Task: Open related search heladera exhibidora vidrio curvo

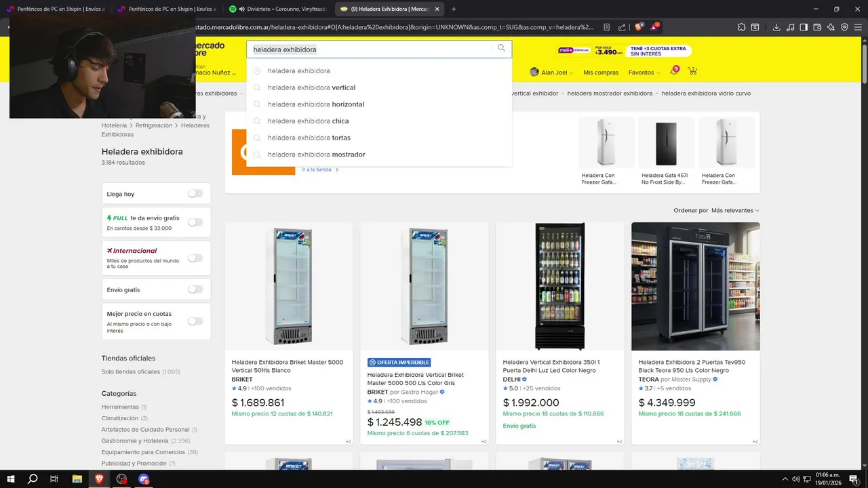Action: click(706, 94)
